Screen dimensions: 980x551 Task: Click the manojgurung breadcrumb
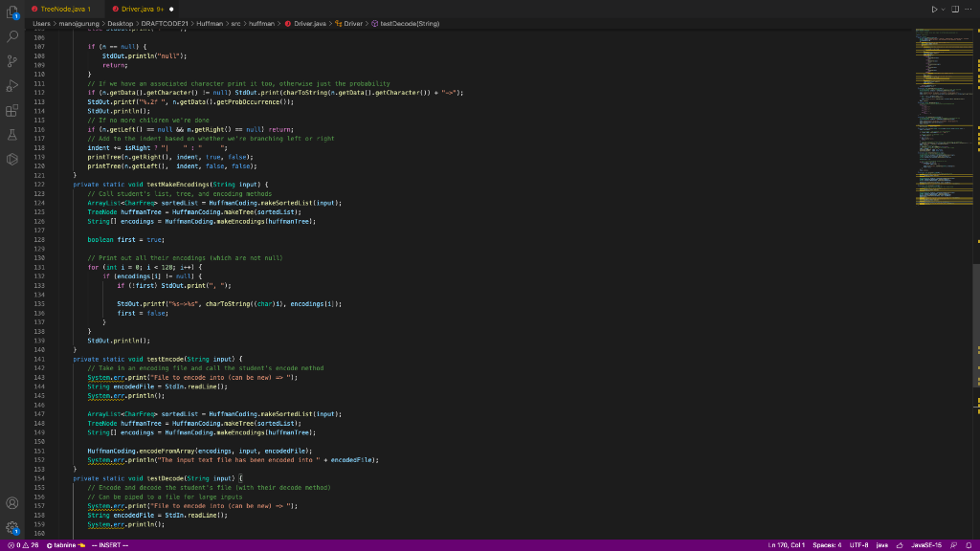(78, 24)
